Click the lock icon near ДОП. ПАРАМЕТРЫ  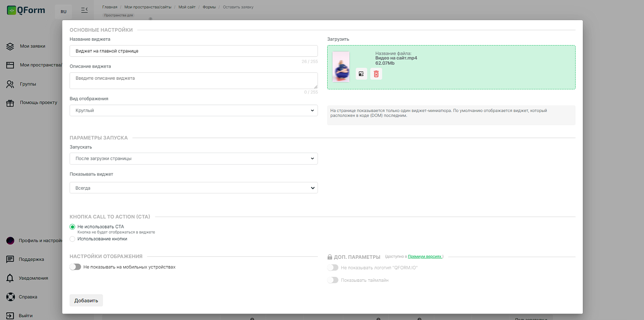pyautogui.click(x=330, y=257)
